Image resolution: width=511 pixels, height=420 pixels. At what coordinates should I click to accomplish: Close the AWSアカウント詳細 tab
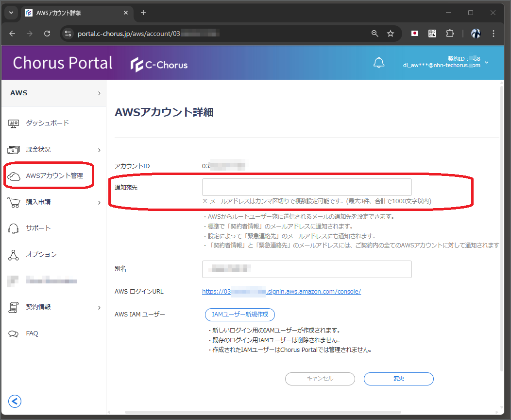[126, 13]
